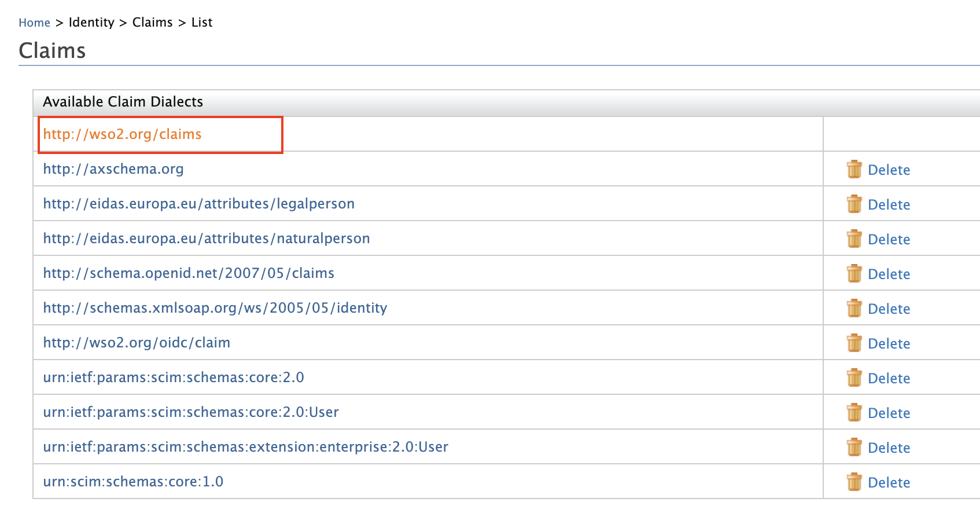The width and height of the screenshot is (980, 513).
Task: Click Identity in the breadcrumb
Action: pyautogui.click(x=91, y=23)
